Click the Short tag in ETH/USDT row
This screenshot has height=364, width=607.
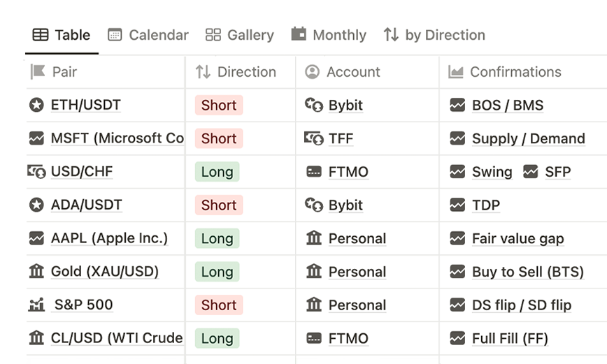[219, 105]
